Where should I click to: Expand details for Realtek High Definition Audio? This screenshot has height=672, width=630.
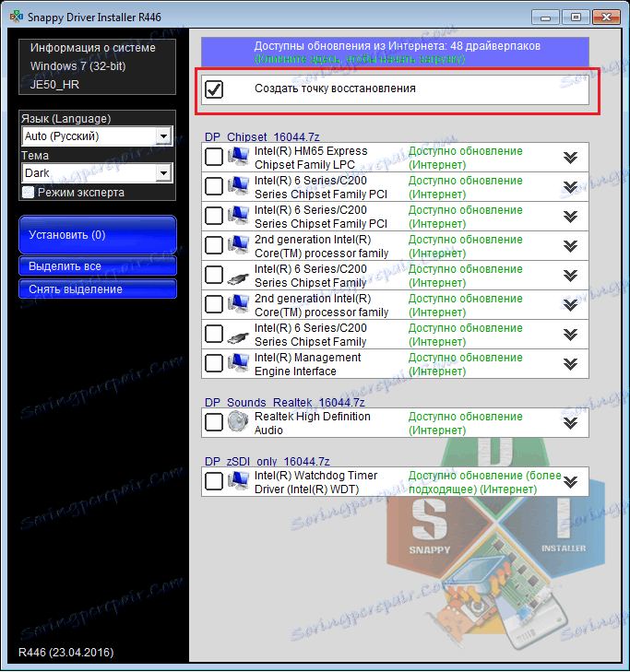(570, 423)
